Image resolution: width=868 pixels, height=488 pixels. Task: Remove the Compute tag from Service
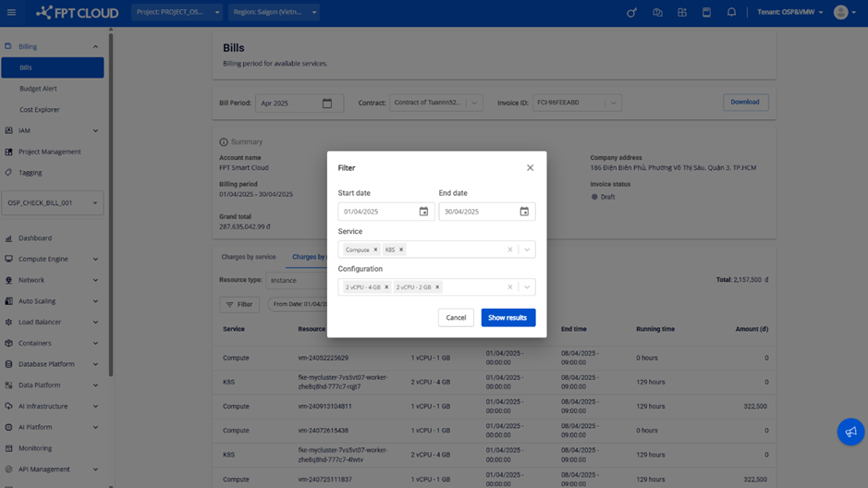(375, 250)
